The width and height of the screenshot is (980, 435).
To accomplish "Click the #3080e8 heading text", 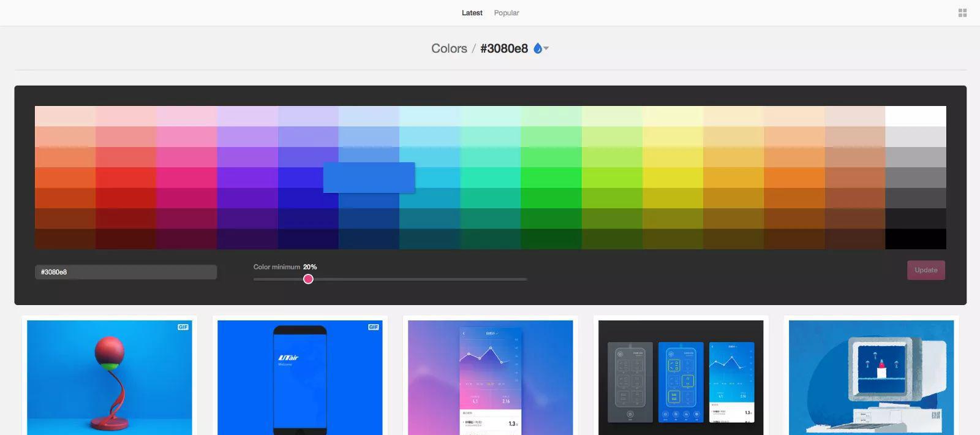I will [504, 48].
